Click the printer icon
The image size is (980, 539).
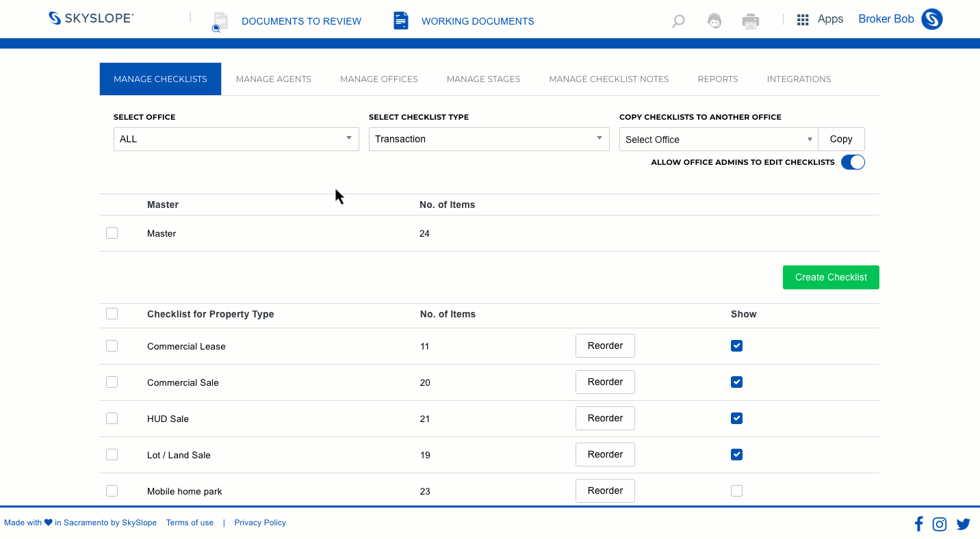pyautogui.click(x=751, y=21)
